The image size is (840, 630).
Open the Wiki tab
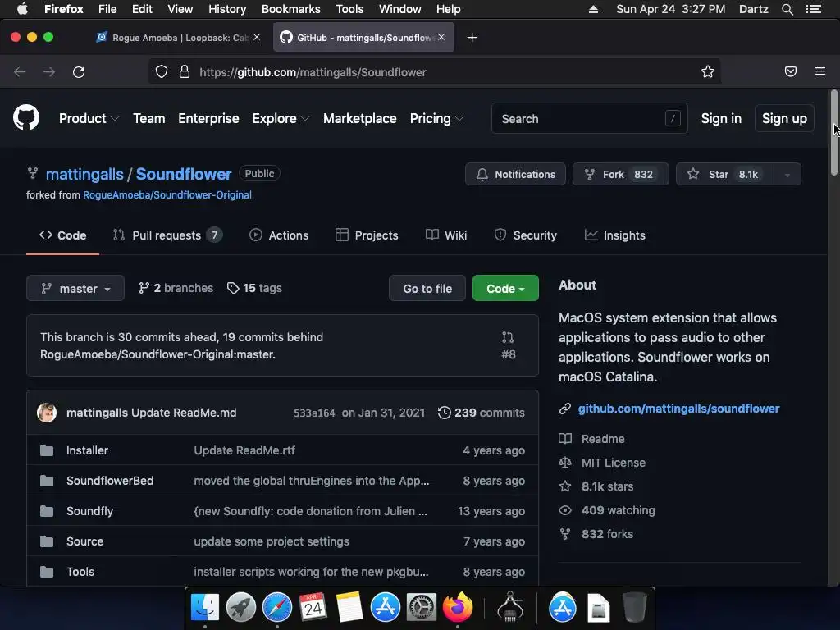446,235
